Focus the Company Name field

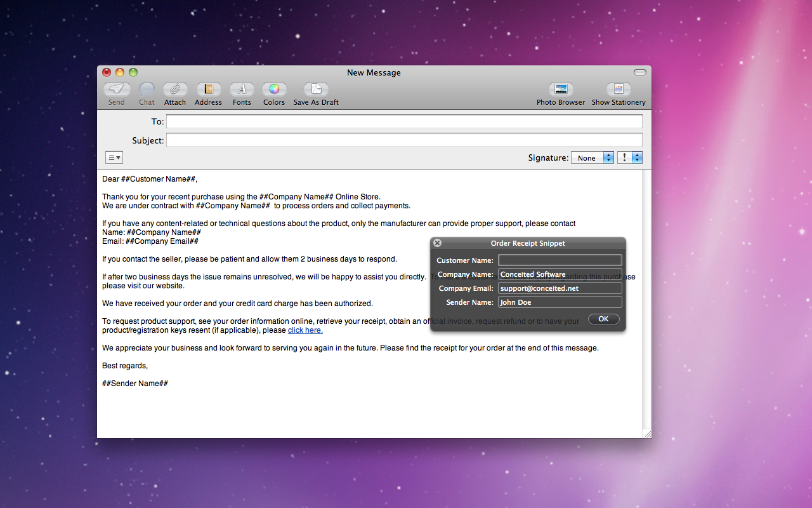560,274
